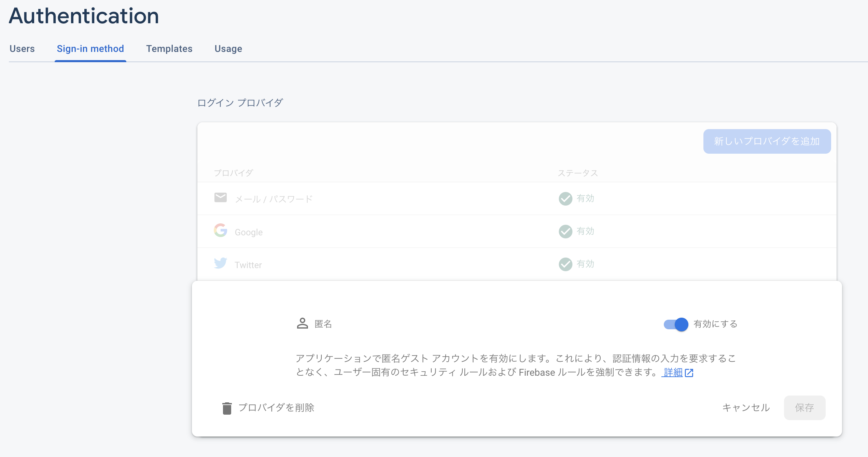The image size is (868, 457).
Task: Switch to the Usage tab
Action: (x=228, y=49)
